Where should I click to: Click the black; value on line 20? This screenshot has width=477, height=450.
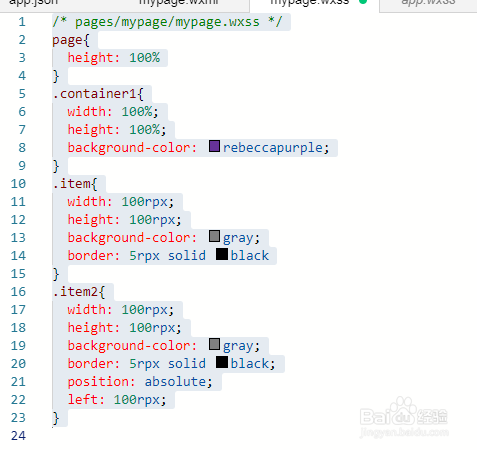click(x=253, y=364)
